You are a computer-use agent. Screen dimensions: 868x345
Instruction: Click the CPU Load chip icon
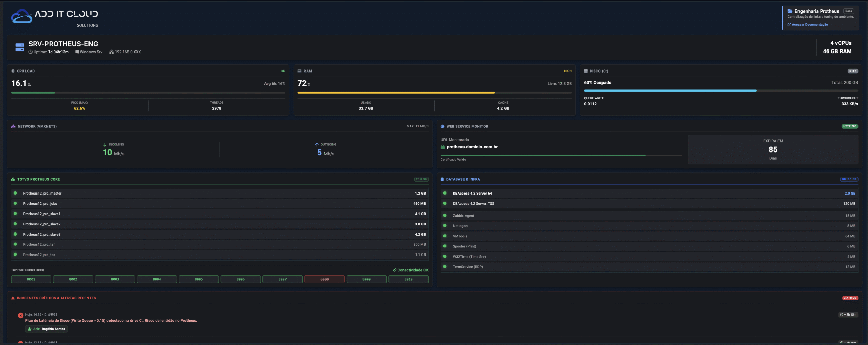(x=13, y=71)
